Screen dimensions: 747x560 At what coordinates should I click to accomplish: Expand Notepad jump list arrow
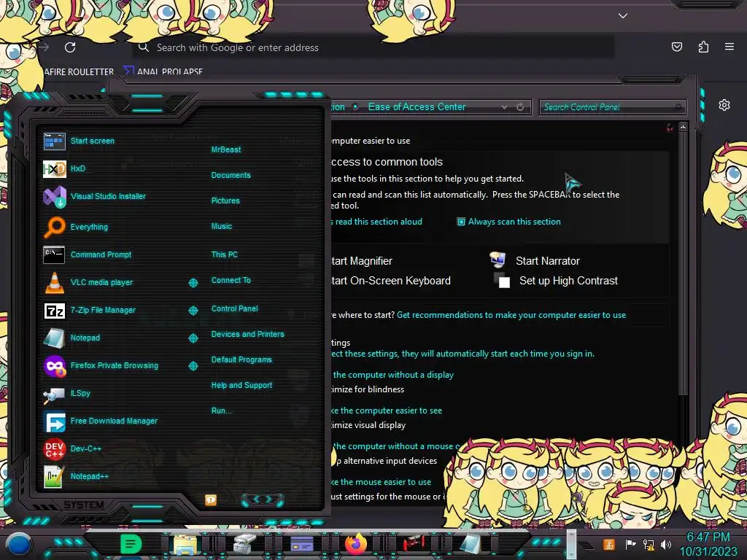coord(193,338)
